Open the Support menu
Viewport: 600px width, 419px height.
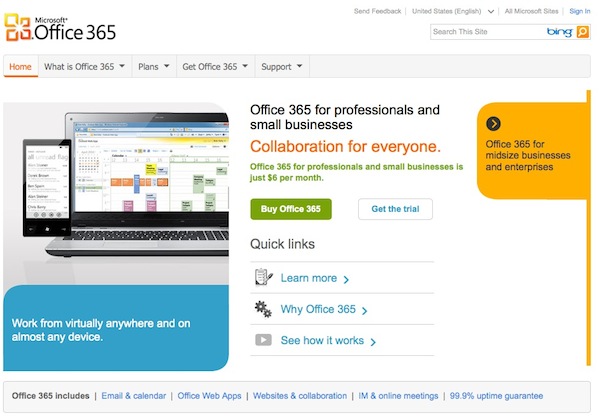tap(282, 67)
